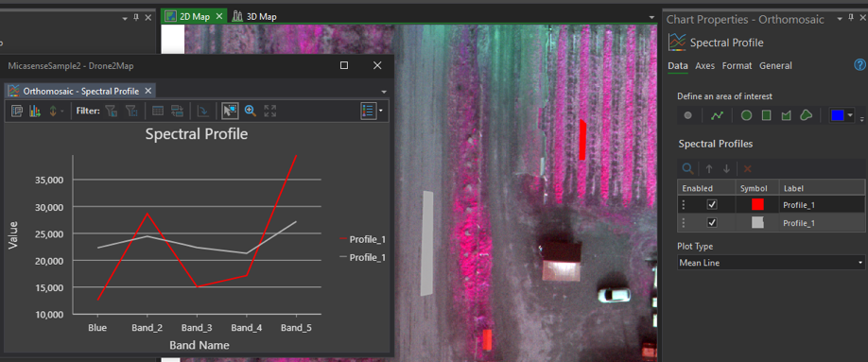
Task: Select the Rectangle area-of-interest tool
Action: click(x=767, y=115)
